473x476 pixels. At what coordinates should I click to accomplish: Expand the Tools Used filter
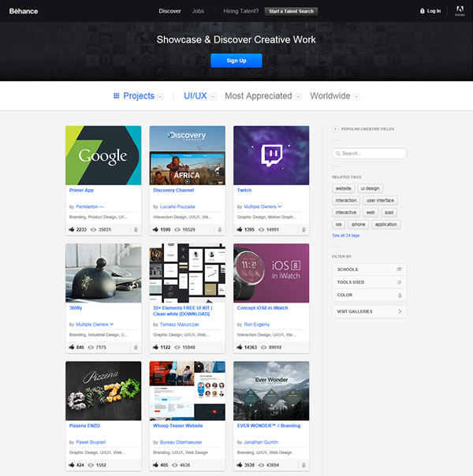[369, 282]
